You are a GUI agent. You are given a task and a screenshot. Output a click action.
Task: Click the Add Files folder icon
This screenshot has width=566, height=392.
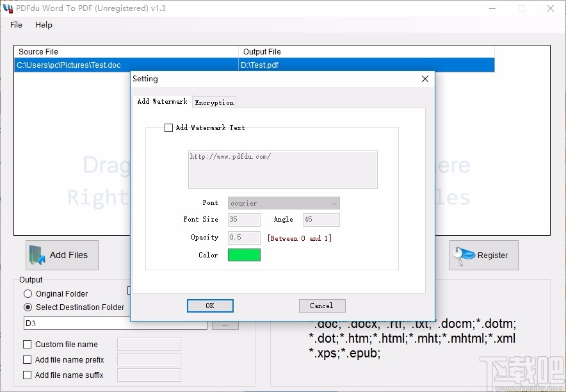point(36,254)
